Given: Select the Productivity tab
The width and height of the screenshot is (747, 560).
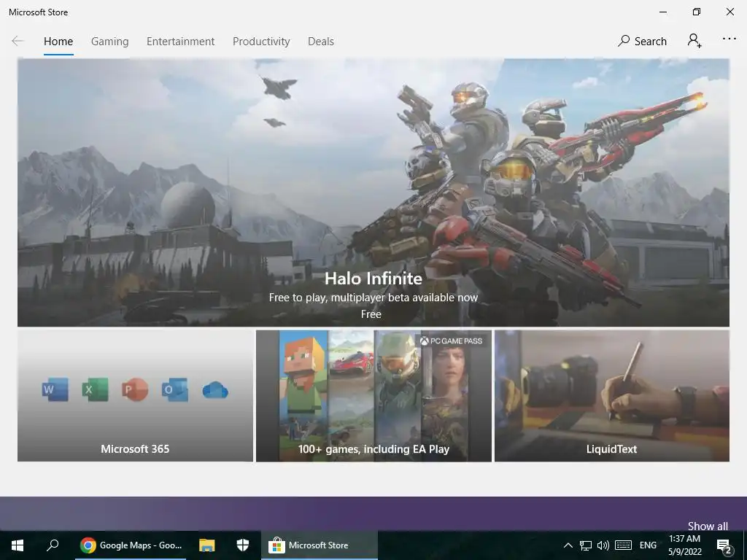Looking at the screenshot, I should tap(261, 42).
